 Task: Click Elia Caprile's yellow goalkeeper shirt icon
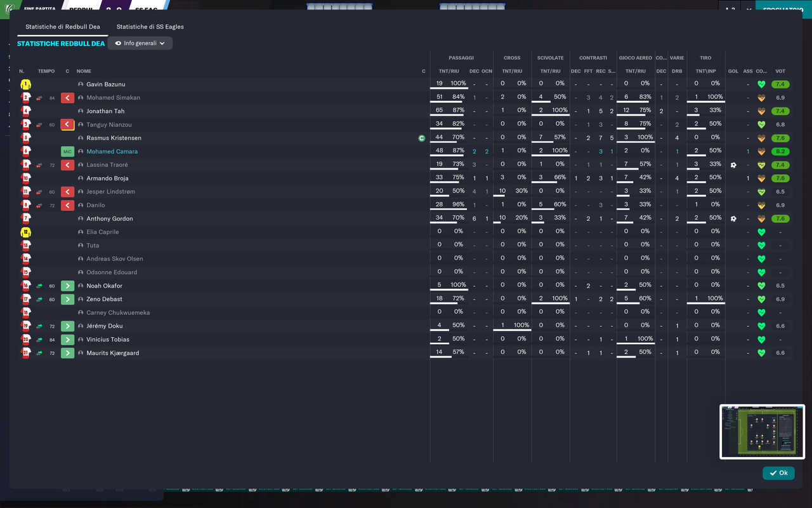(25, 232)
